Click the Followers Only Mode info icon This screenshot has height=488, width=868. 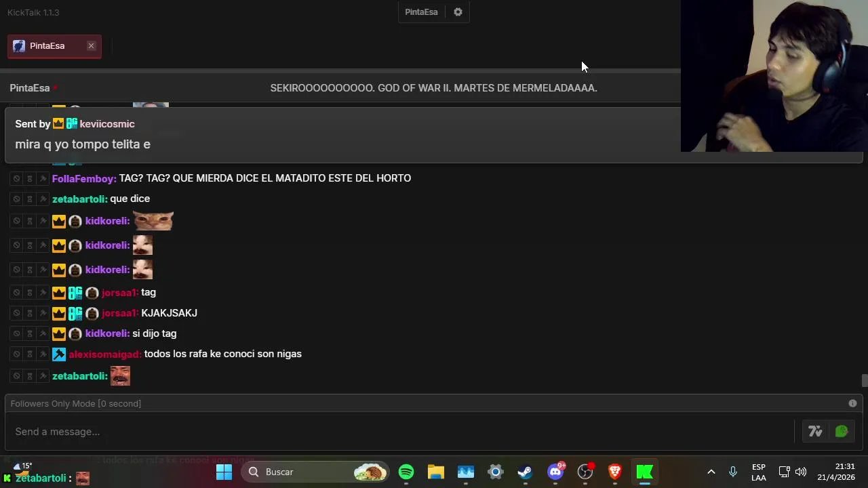click(x=852, y=403)
